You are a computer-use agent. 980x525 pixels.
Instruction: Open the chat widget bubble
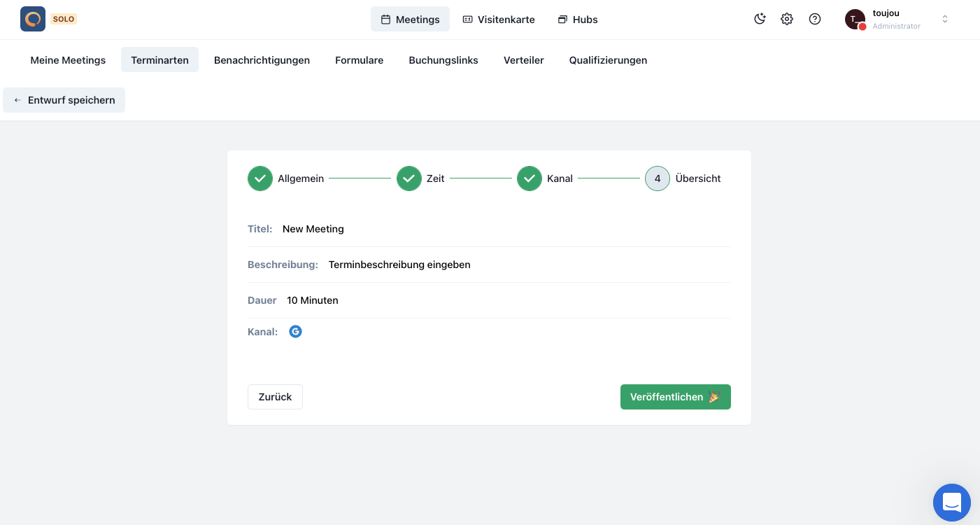951,502
